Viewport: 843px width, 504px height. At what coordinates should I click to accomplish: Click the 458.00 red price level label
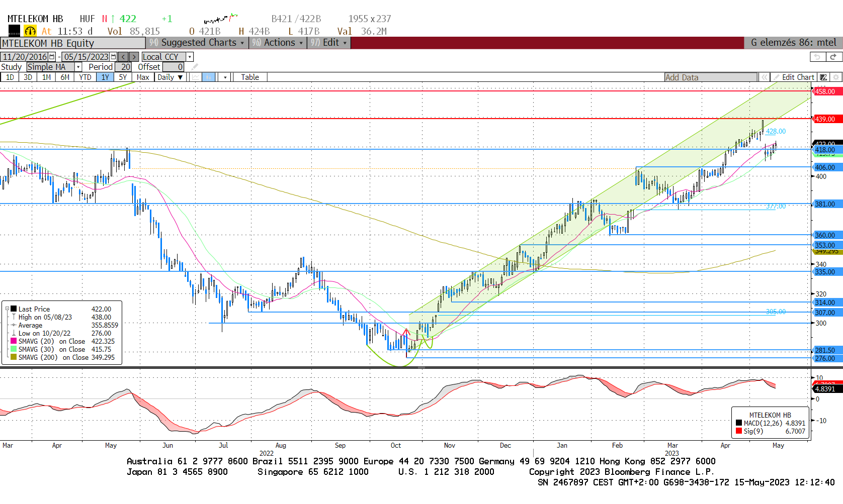point(828,91)
